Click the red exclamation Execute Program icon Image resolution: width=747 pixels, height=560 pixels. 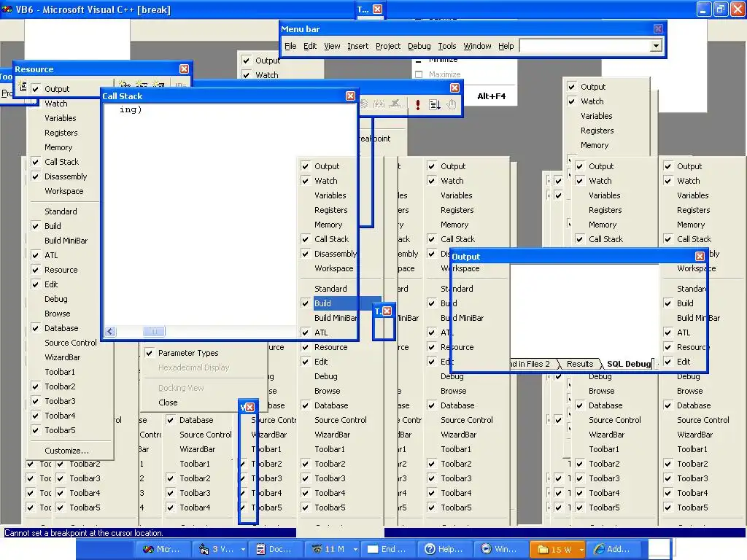[418, 104]
